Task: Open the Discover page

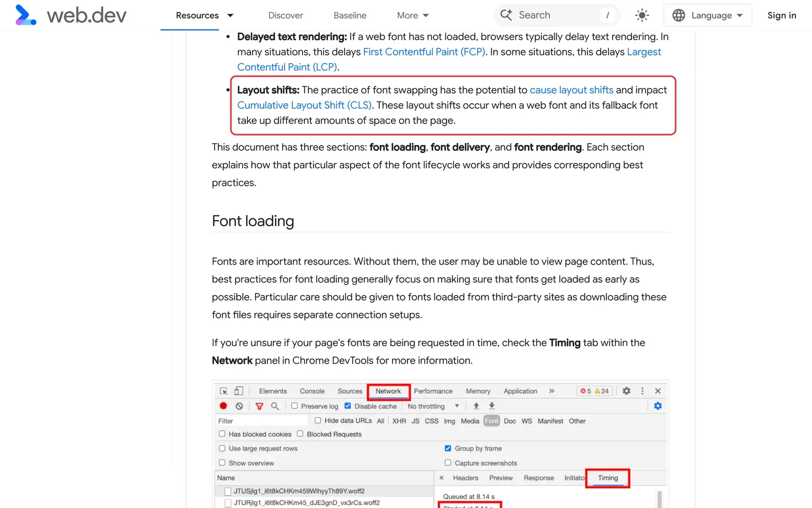Action: click(286, 15)
